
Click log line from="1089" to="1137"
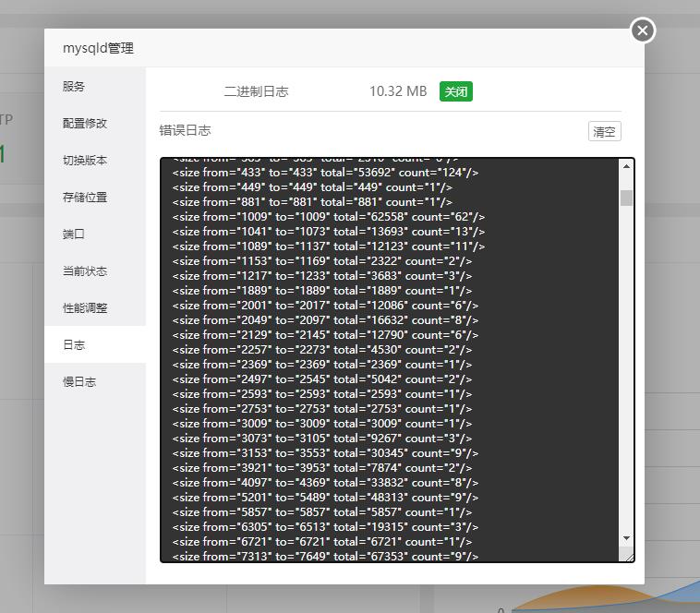pyautogui.click(x=329, y=246)
